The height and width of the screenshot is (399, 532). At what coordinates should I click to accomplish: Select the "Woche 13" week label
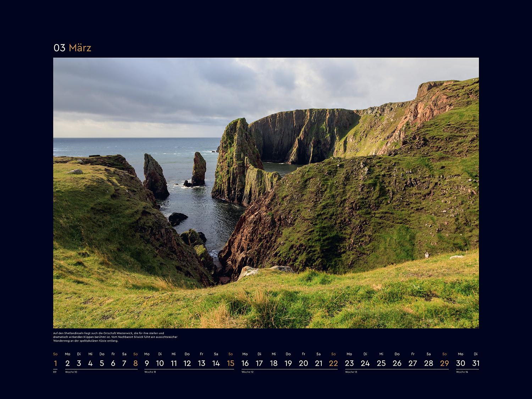351,372
